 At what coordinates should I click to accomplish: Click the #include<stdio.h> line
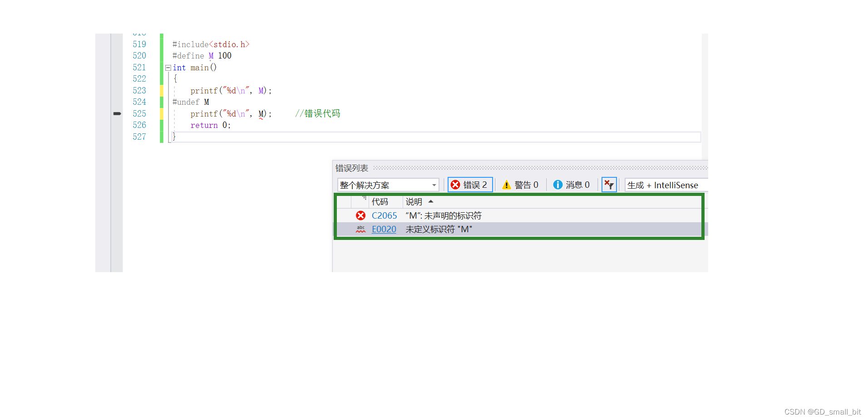[211, 44]
